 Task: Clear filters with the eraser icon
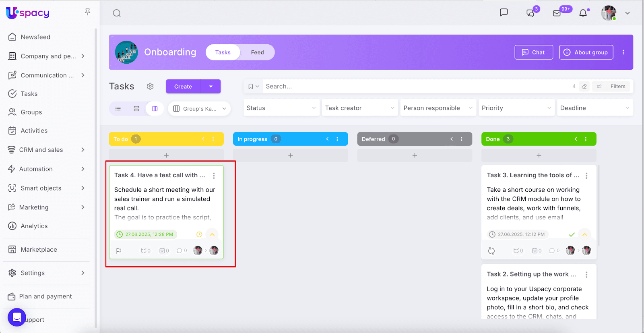[584, 87]
